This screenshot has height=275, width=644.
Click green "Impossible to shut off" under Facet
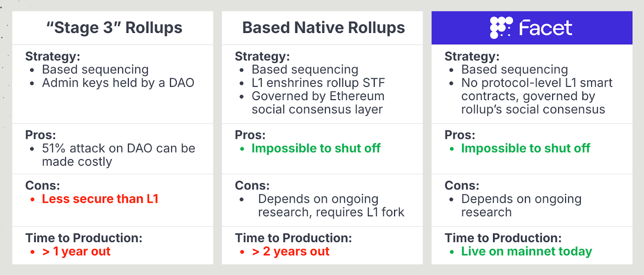[x=526, y=148]
